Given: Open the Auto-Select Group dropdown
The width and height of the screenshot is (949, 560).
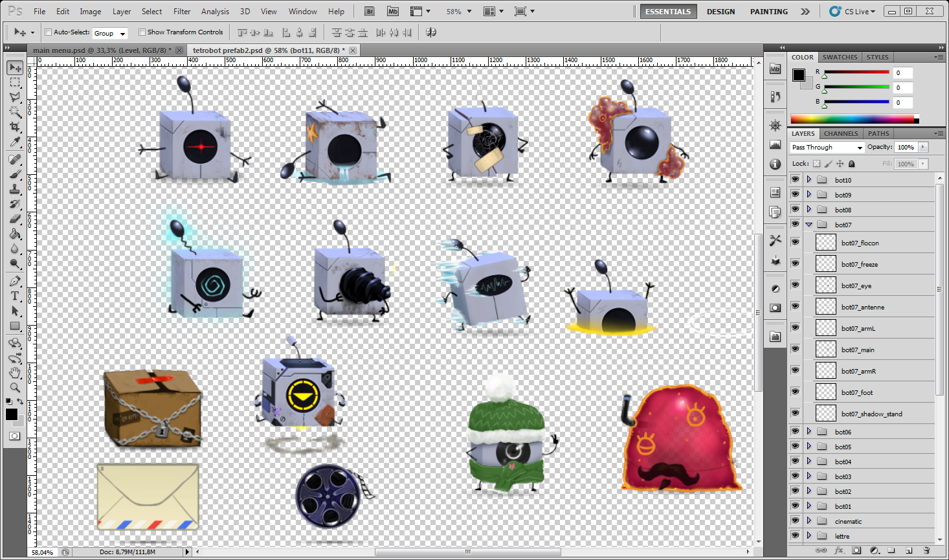Looking at the screenshot, I should [x=110, y=32].
